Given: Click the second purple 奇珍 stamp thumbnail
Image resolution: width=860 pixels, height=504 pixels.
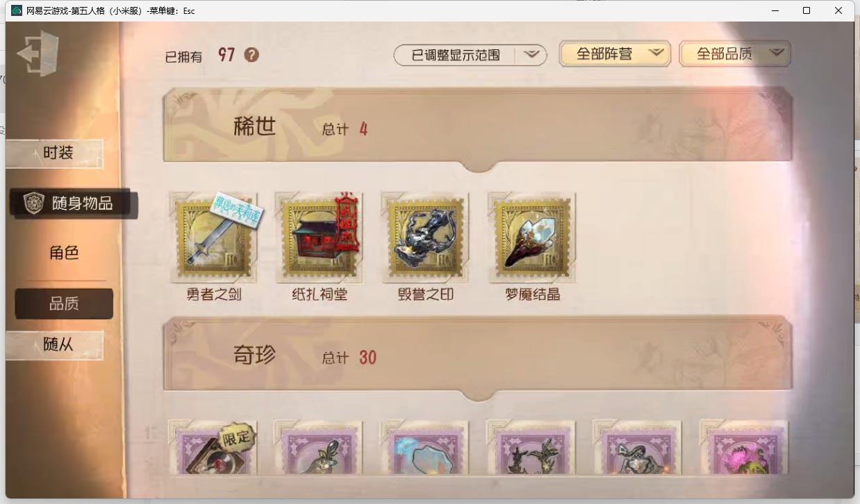Looking at the screenshot, I should 319,448.
